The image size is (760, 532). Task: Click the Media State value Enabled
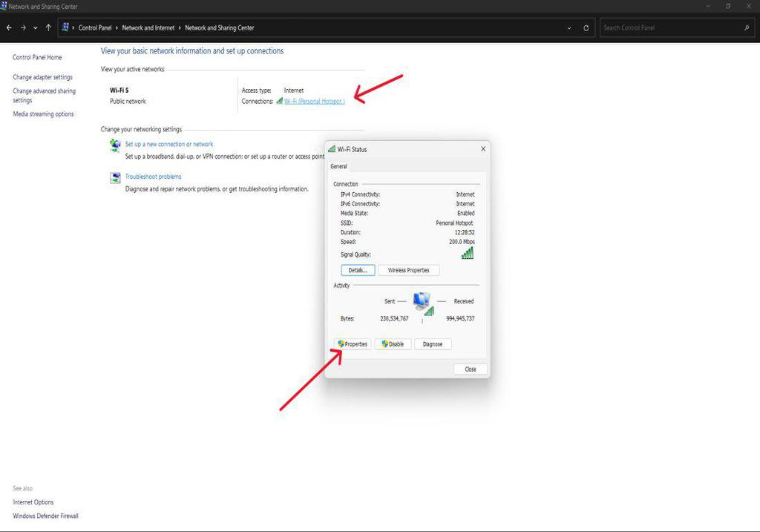[x=466, y=213]
